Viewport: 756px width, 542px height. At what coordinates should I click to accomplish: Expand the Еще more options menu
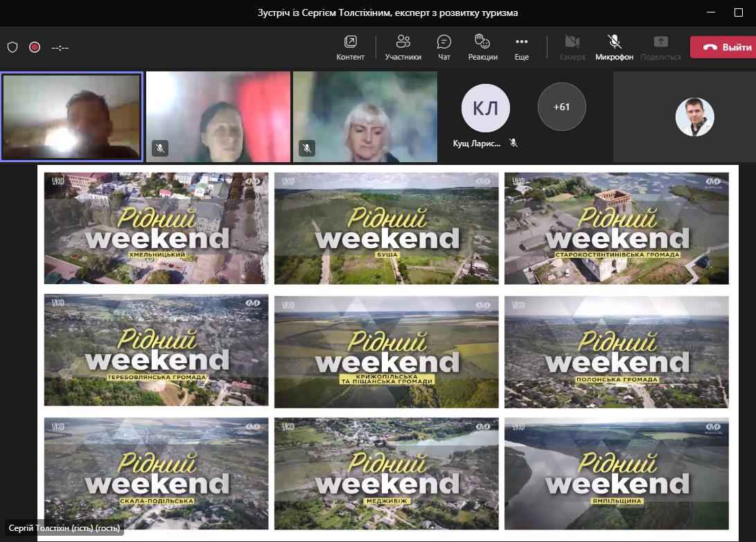(x=522, y=47)
